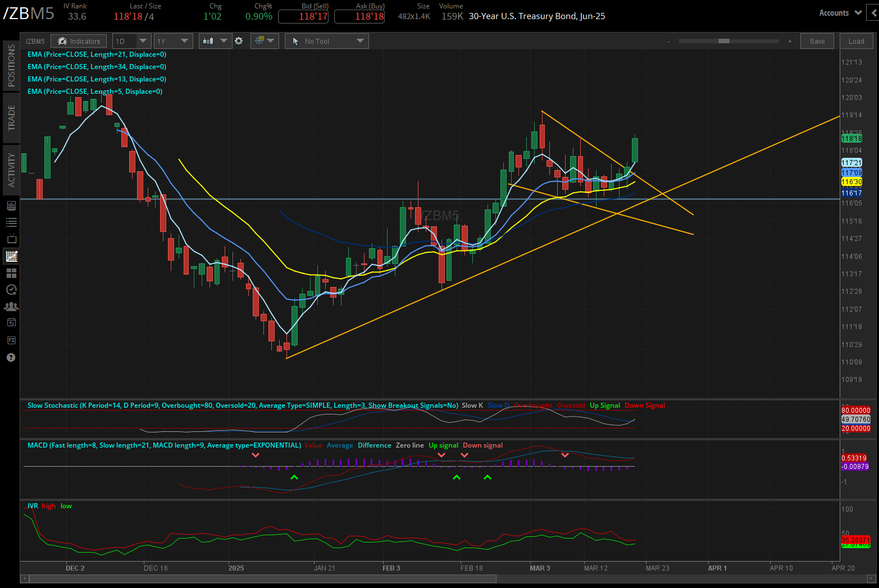879x588 pixels.
Task: Open the flexible grid layout icon
Action: coord(11,273)
